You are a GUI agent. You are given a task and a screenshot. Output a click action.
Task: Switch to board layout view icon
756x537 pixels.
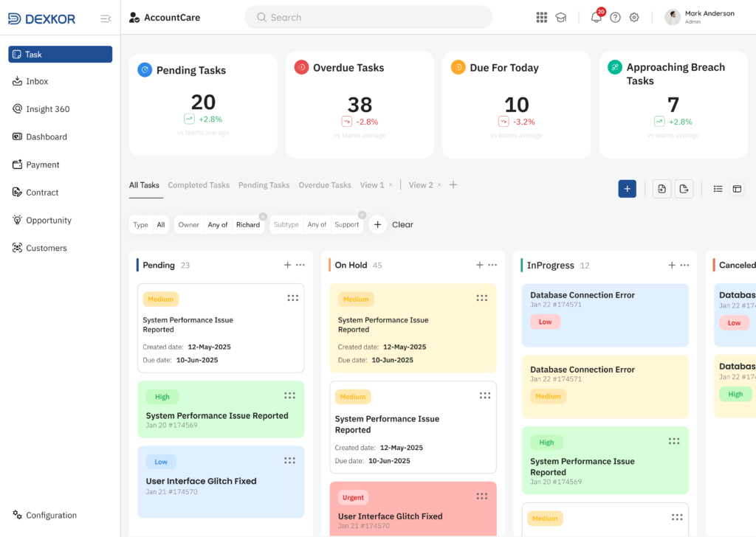[737, 189]
